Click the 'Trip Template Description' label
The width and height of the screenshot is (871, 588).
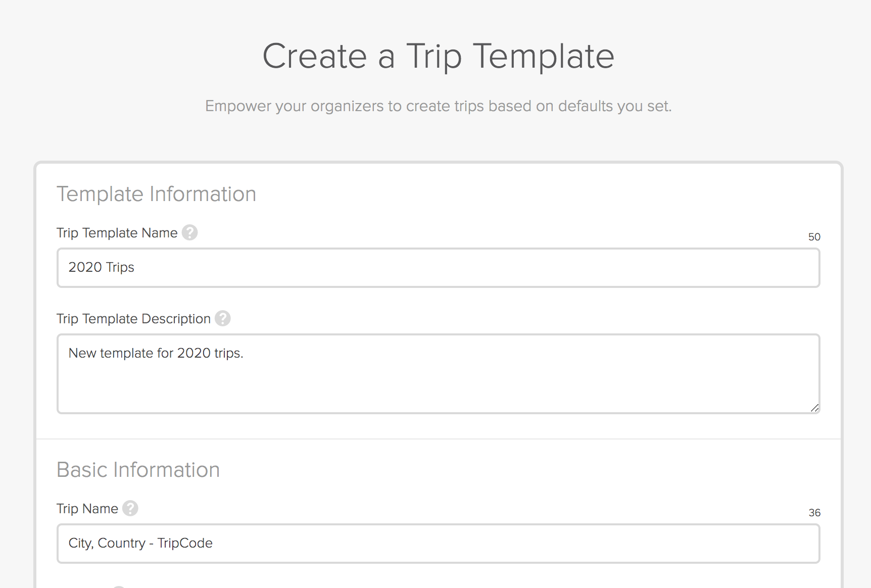(x=133, y=319)
